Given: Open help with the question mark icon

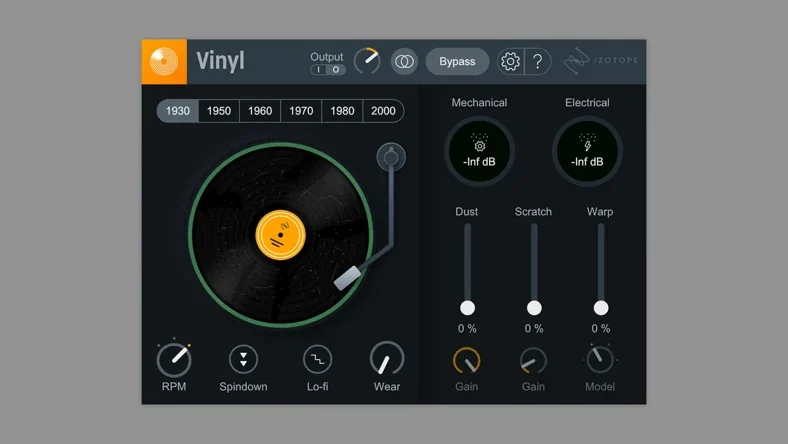Looking at the screenshot, I should coord(538,61).
